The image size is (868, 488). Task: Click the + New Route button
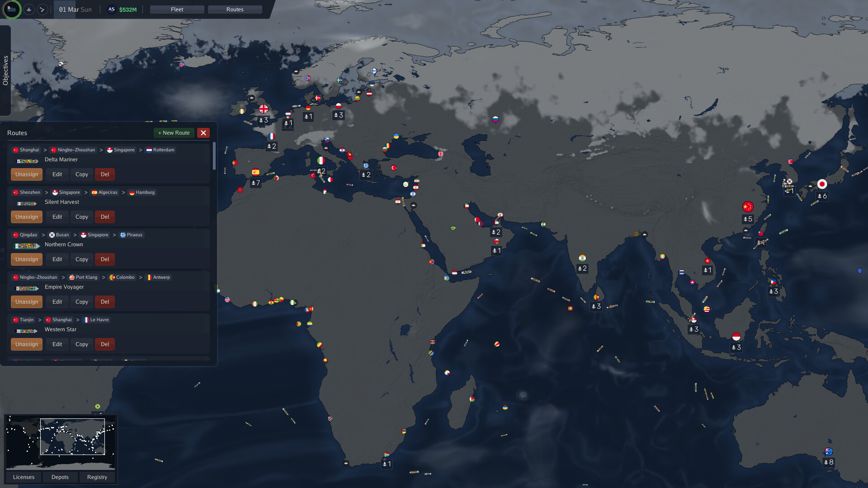point(174,133)
